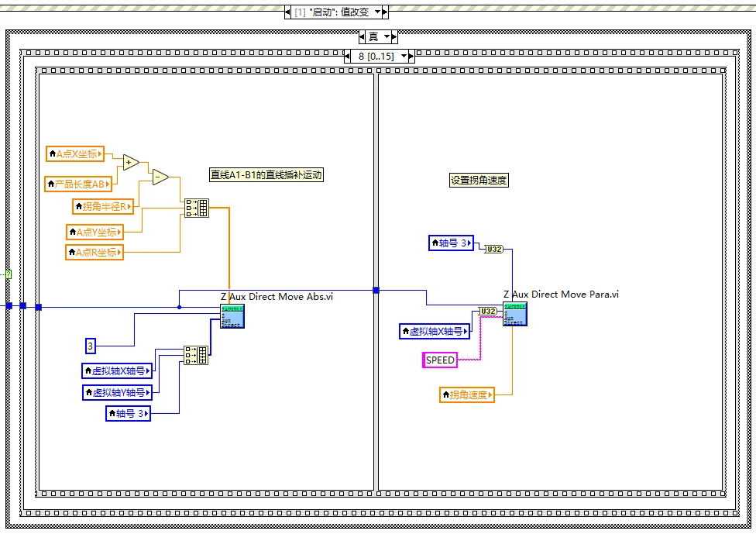Click the pink SPEED string constant
Viewport: 756px width, 534px height.
440,360
